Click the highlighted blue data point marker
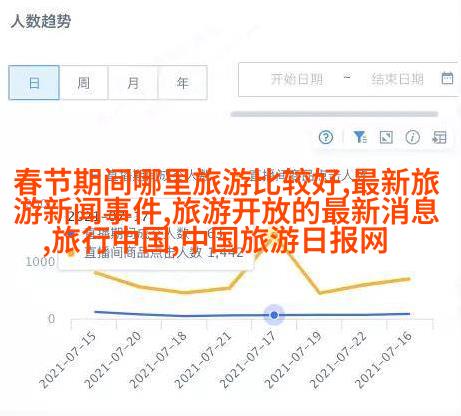The width and height of the screenshot is (461, 416). [x=274, y=315]
